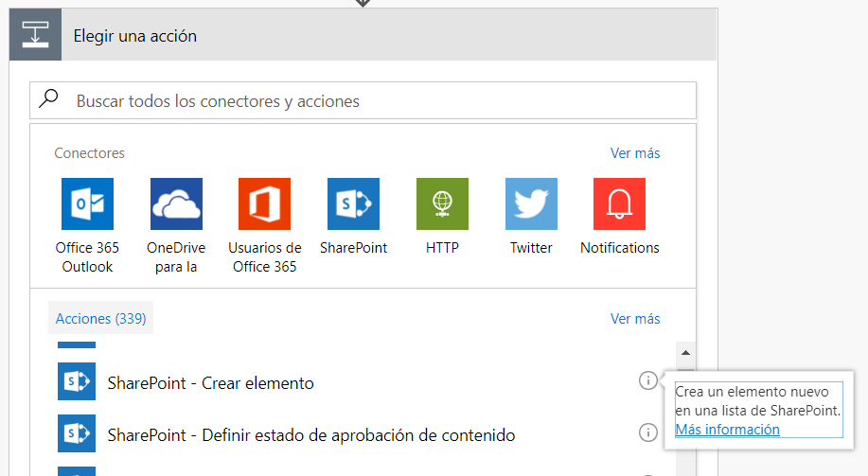Choose the Twitter connector icon
Viewport: 868px width, 476px height.
[531, 203]
